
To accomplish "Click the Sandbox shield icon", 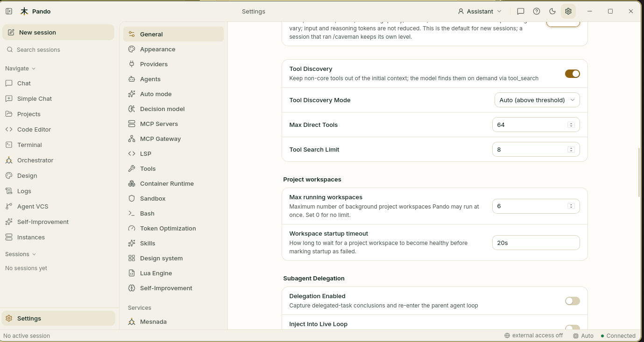I will click(132, 198).
